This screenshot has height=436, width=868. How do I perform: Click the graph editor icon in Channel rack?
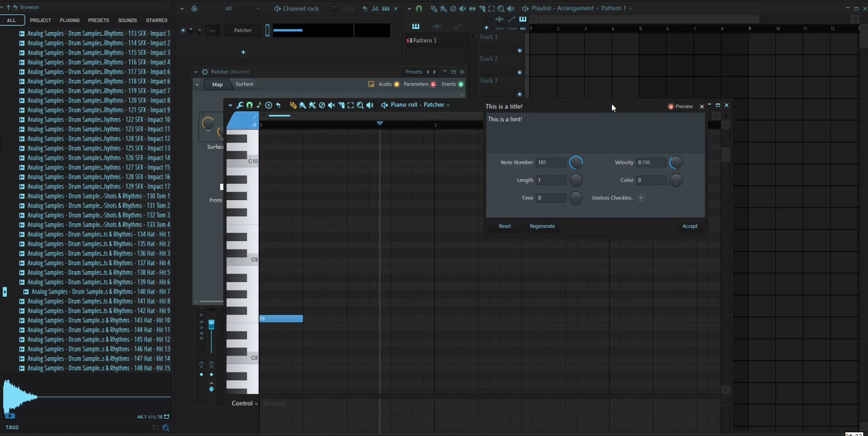[x=375, y=8]
